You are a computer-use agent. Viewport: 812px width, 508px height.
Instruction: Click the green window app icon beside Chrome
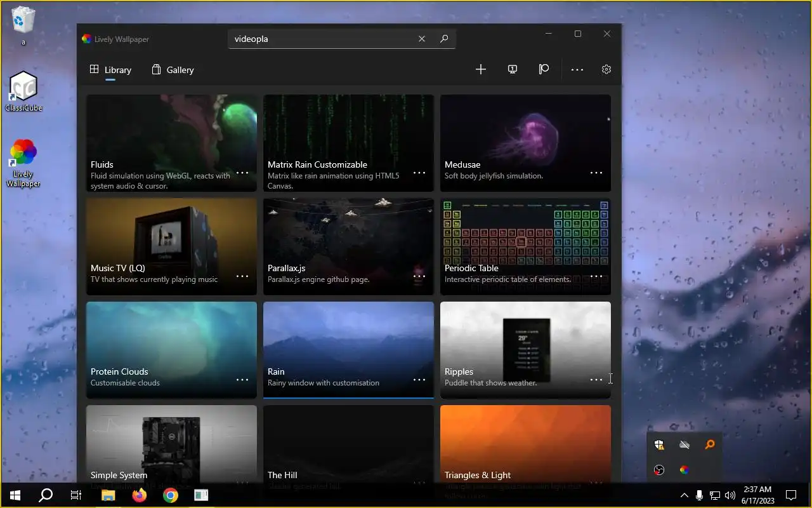201,495
